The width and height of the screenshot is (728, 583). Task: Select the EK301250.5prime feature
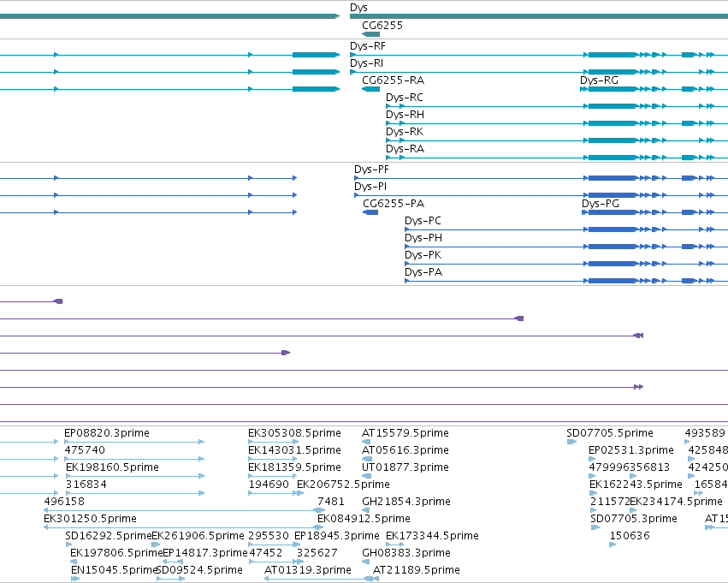click(x=90, y=520)
